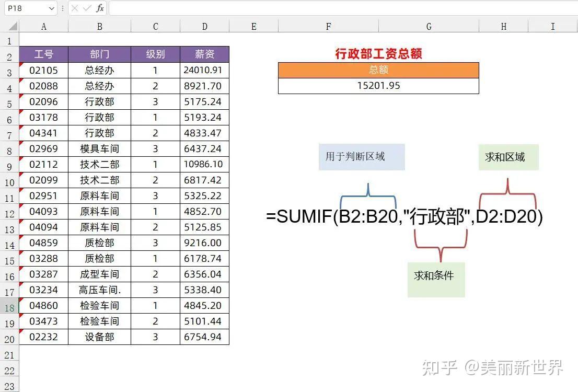Open Insert Function fx icon
This screenshot has width=578, height=392.
pos(99,8)
